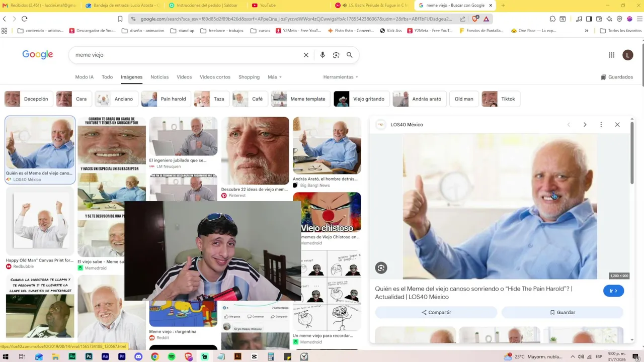Open the Happy Old Man Redbubble thumbnail
Screen dimensions: 644x362
[40, 221]
